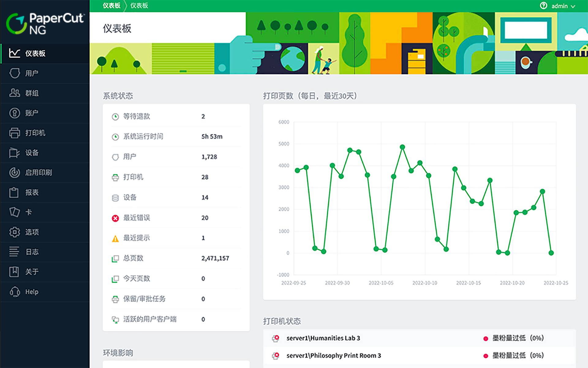
Task: Open the Reports (报表) menu item
Action: click(32, 192)
